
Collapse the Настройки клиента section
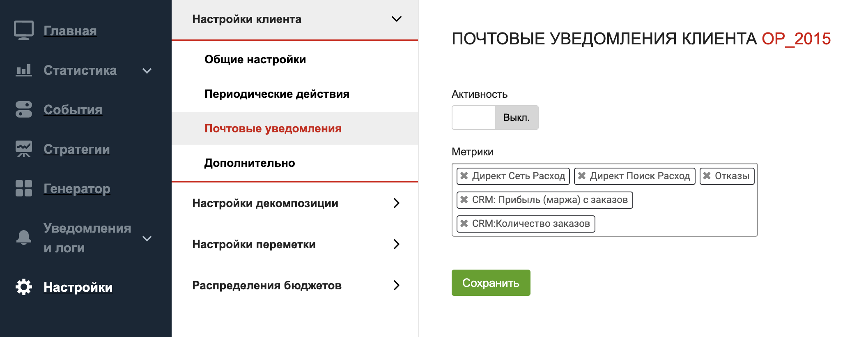pos(396,19)
